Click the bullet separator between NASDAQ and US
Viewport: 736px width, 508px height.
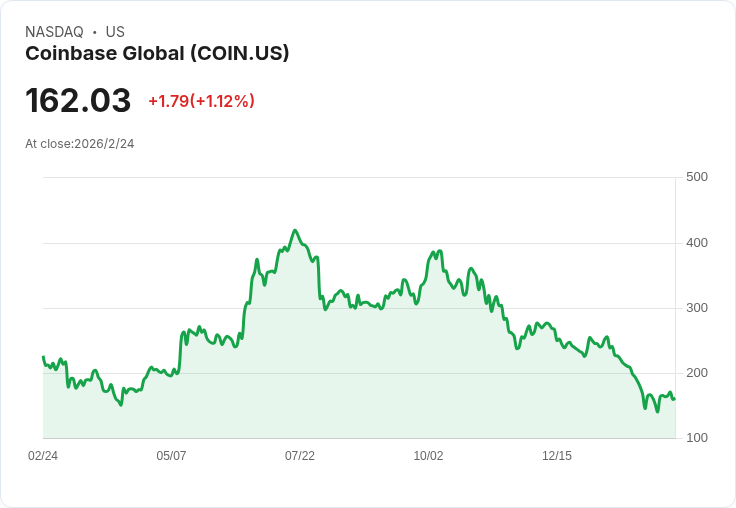[94, 32]
